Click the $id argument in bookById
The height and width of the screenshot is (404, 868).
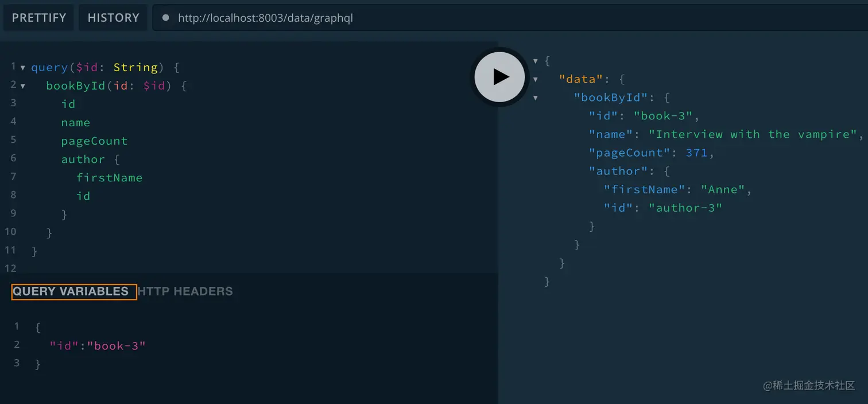(x=154, y=86)
